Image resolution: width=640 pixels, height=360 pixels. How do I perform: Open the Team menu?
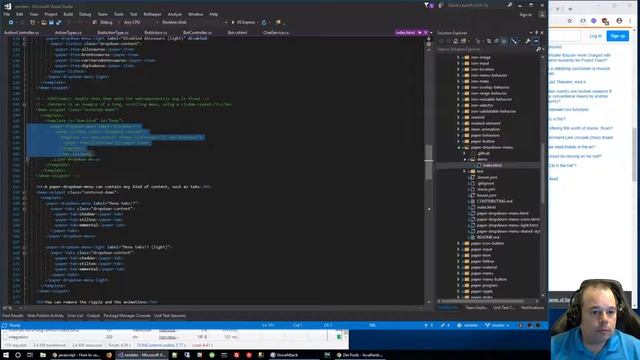tap(102, 14)
